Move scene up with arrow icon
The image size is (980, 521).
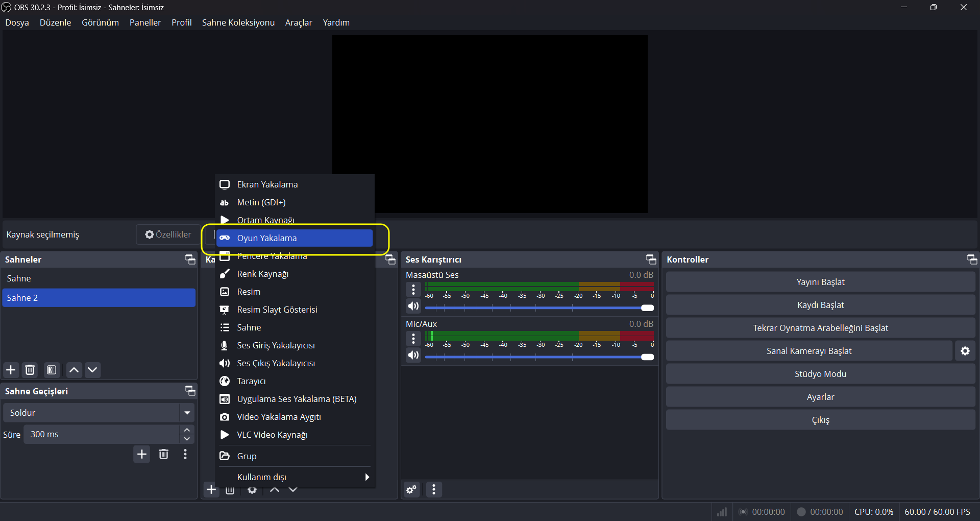74,370
